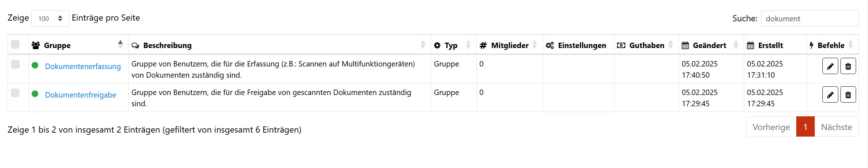Click pencil icon for Dokumentenfreigabe row
868x168 pixels.
830,95
